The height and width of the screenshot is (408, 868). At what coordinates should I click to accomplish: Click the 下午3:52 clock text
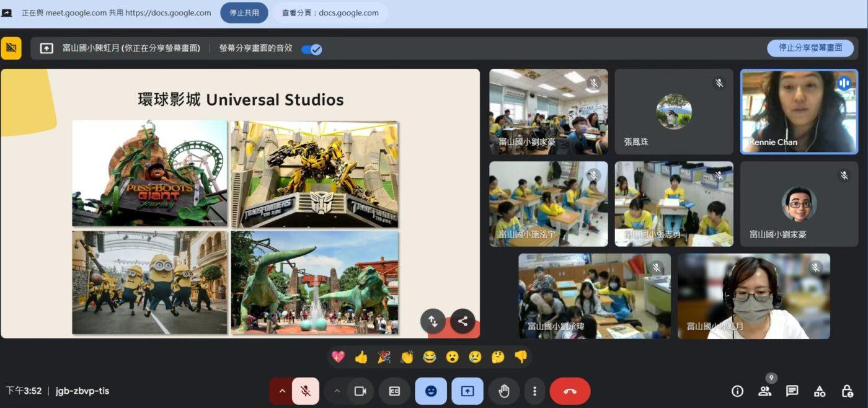[24, 391]
